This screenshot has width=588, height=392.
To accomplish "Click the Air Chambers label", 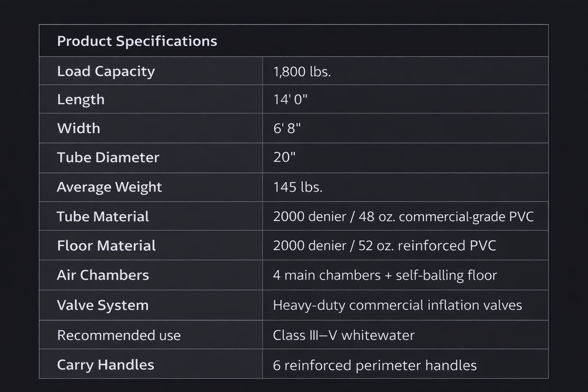I will [x=103, y=275].
